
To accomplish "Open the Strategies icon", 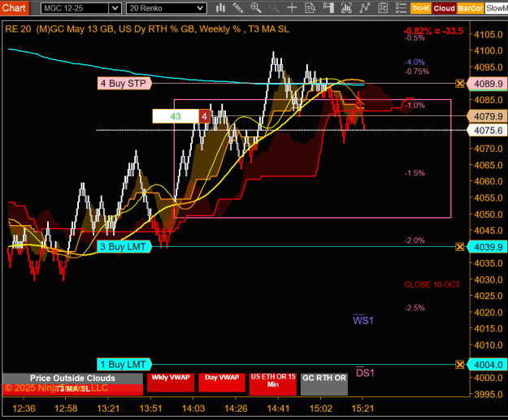I will [383, 8].
